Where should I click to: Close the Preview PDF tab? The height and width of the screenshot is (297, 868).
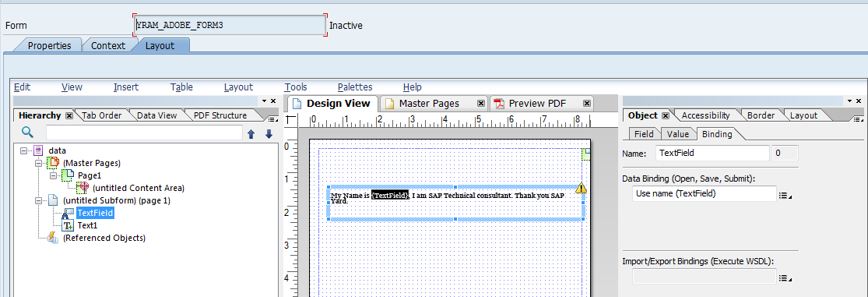pos(587,104)
